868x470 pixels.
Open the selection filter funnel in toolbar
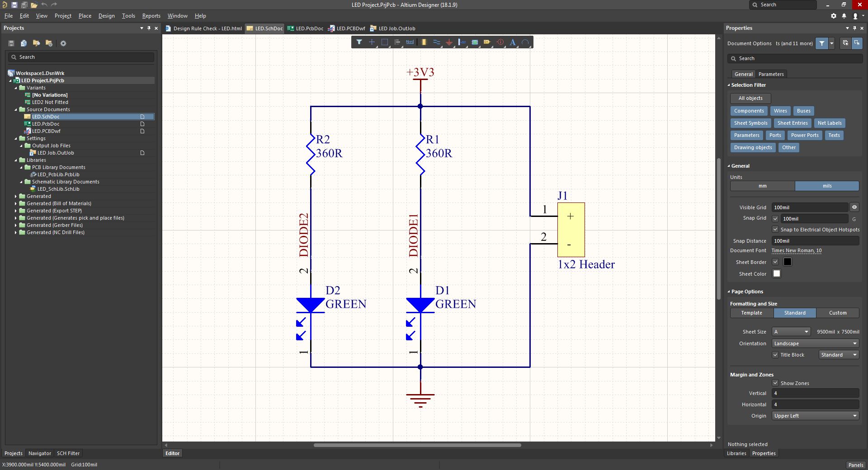359,42
